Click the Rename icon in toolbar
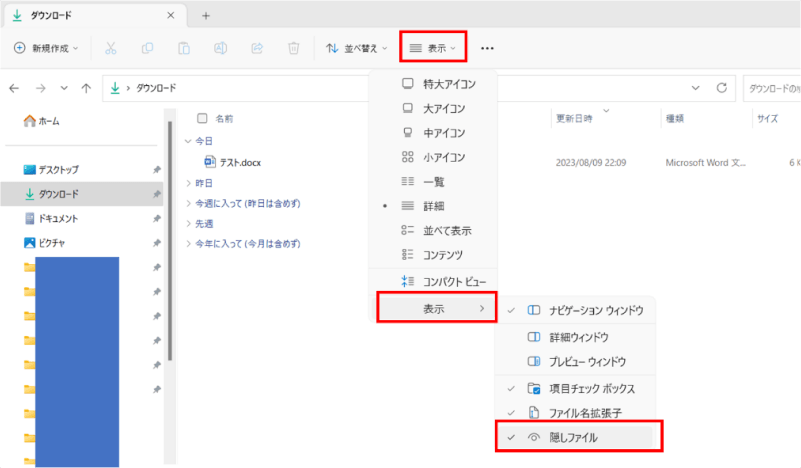This screenshot has width=801, height=468. point(221,48)
